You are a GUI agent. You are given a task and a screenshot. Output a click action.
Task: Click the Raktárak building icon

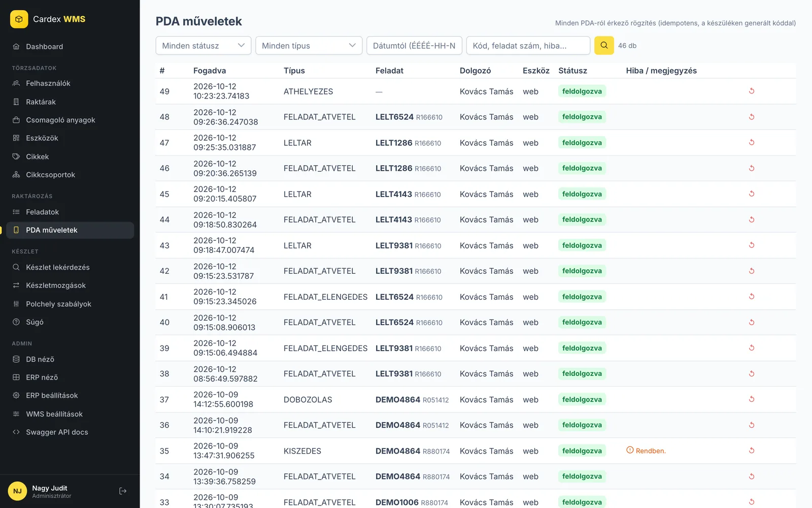point(16,102)
